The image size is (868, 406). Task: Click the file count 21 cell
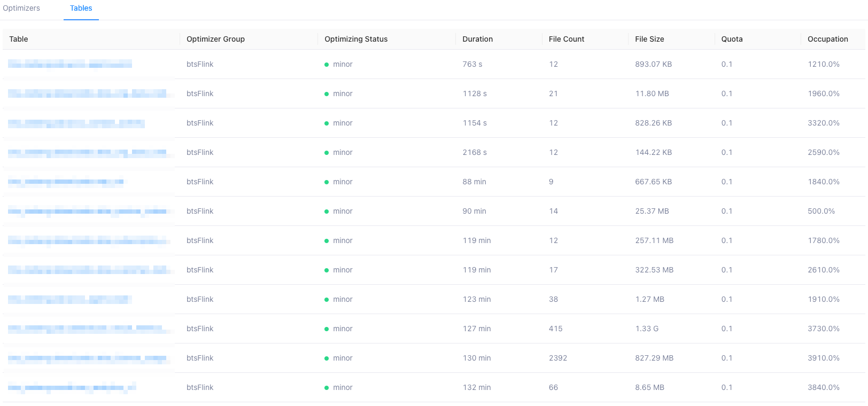coord(553,93)
